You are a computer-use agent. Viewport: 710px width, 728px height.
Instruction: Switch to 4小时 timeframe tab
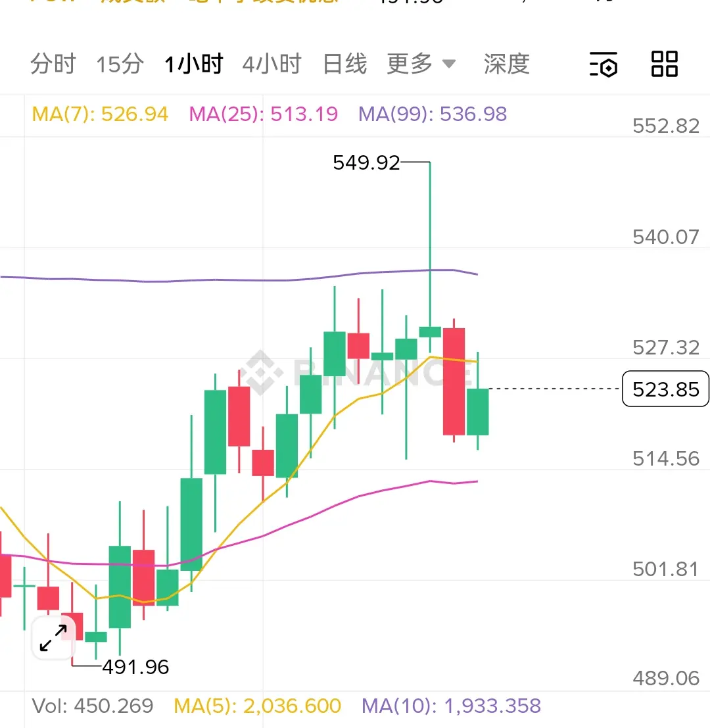click(x=272, y=64)
